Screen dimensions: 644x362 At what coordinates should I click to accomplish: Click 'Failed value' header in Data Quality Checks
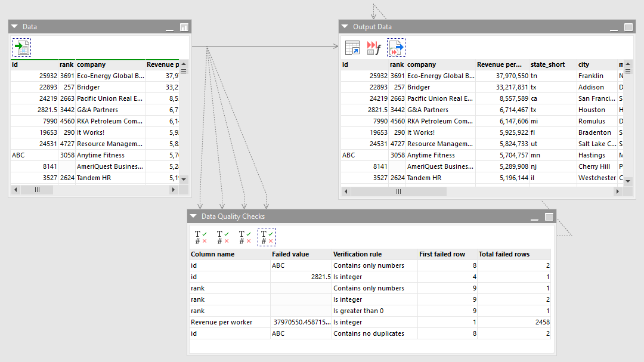pyautogui.click(x=301, y=254)
